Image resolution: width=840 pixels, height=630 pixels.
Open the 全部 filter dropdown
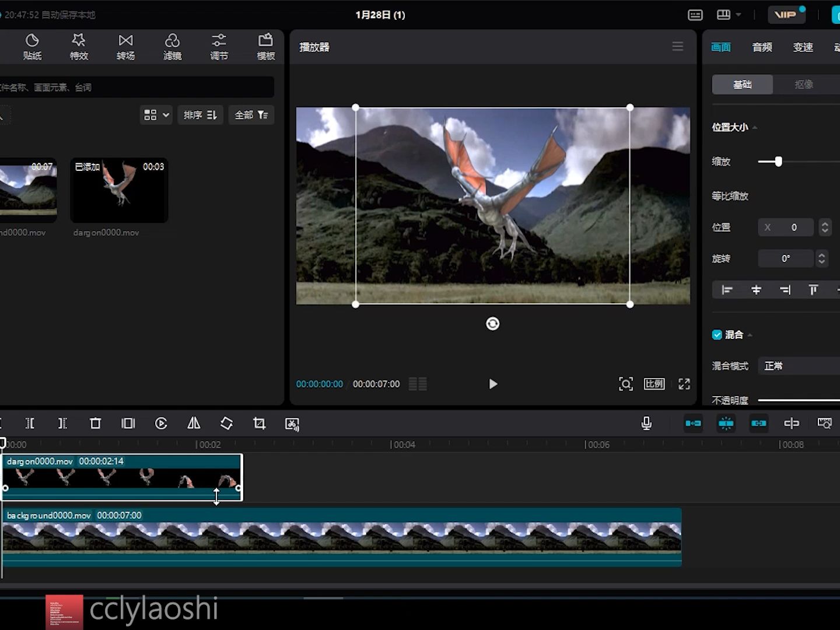pyautogui.click(x=251, y=115)
